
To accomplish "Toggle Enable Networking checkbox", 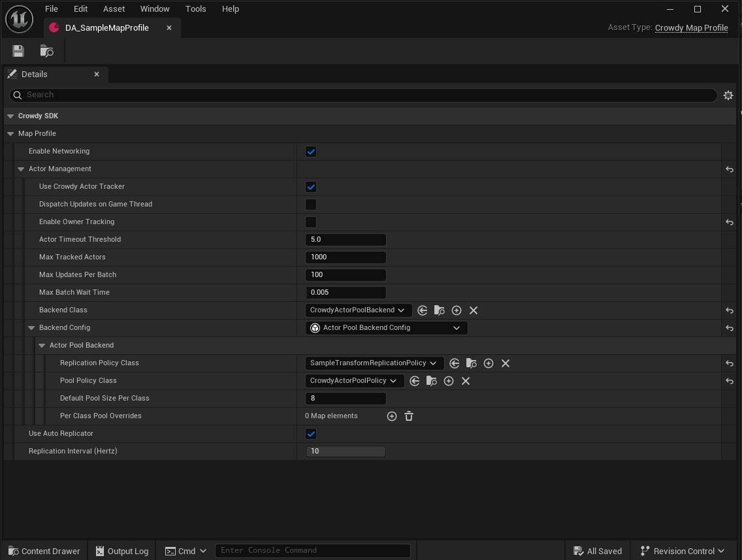I will (311, 152).
